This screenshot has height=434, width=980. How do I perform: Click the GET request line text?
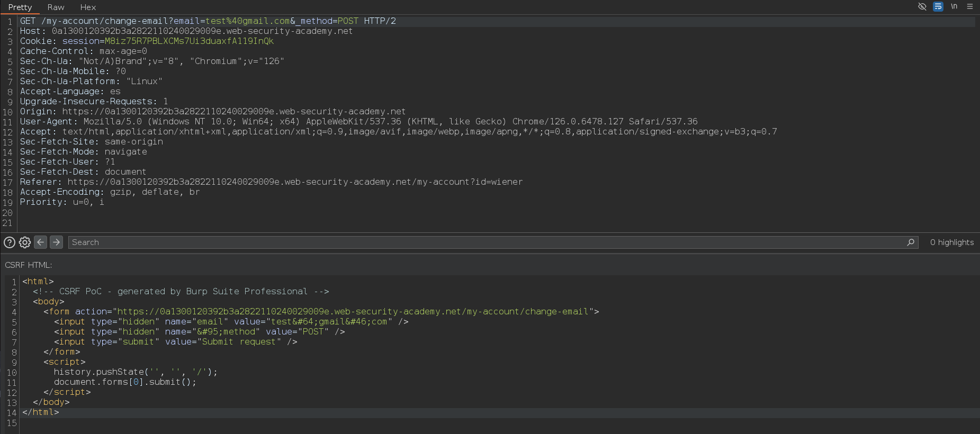click(208, 21)
